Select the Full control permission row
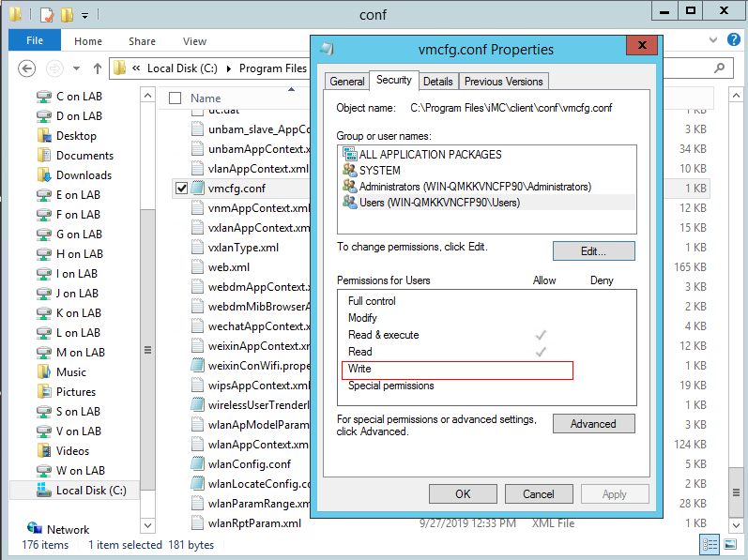Viewport: 748px width, 560px height. point(486,301)
